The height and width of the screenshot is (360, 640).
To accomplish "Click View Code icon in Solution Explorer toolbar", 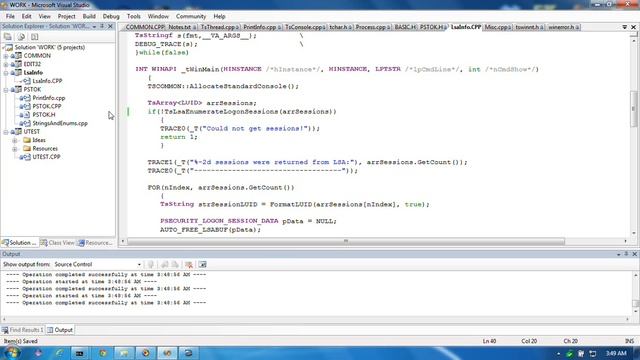I will (34, 37).
